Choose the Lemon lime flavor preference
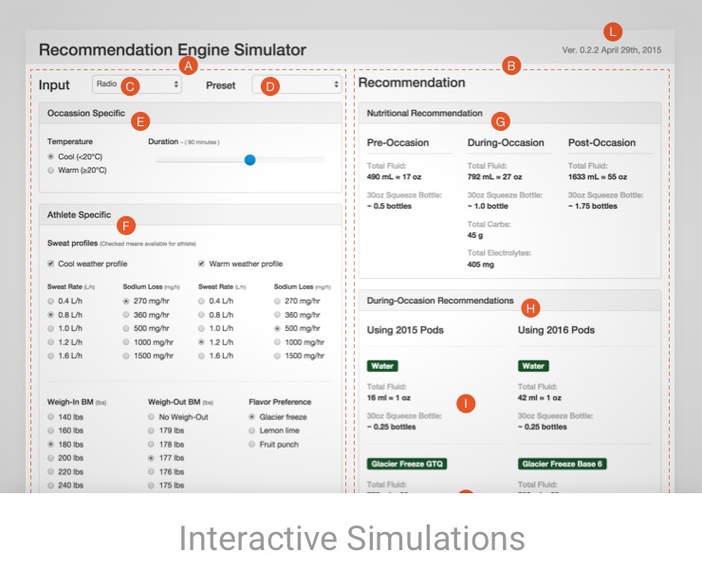 pyautogui.click(x=253, y=430)
